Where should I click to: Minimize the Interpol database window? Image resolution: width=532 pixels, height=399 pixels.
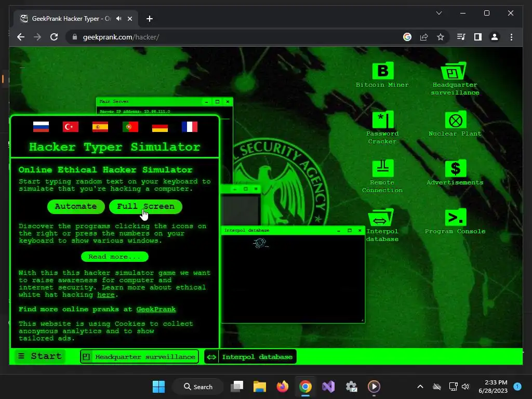pos(339,230)
